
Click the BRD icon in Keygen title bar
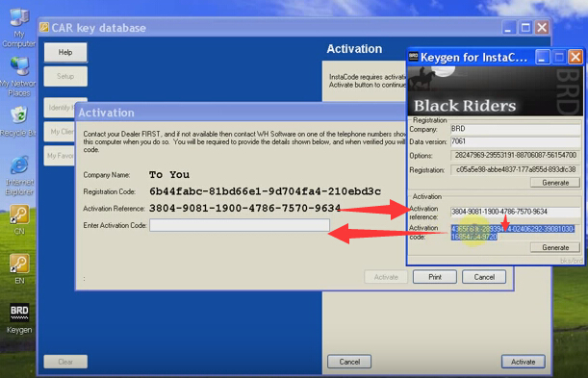[413, 57]
